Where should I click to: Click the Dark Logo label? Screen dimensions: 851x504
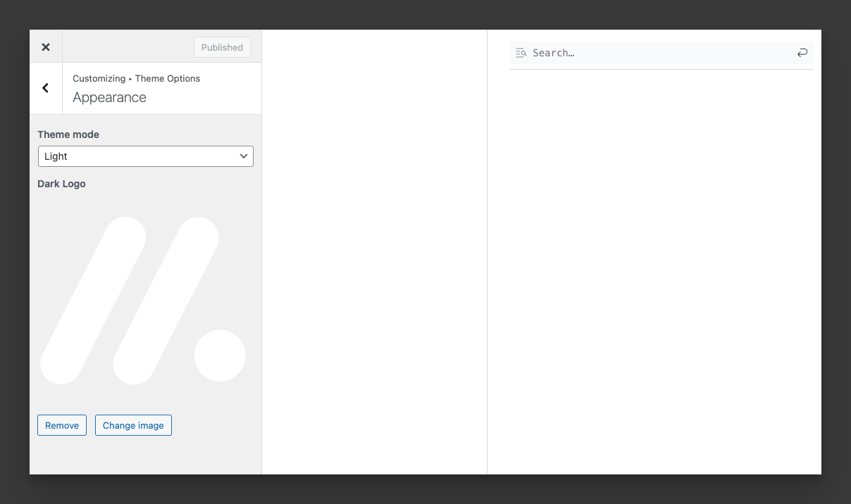pos(61,184)
